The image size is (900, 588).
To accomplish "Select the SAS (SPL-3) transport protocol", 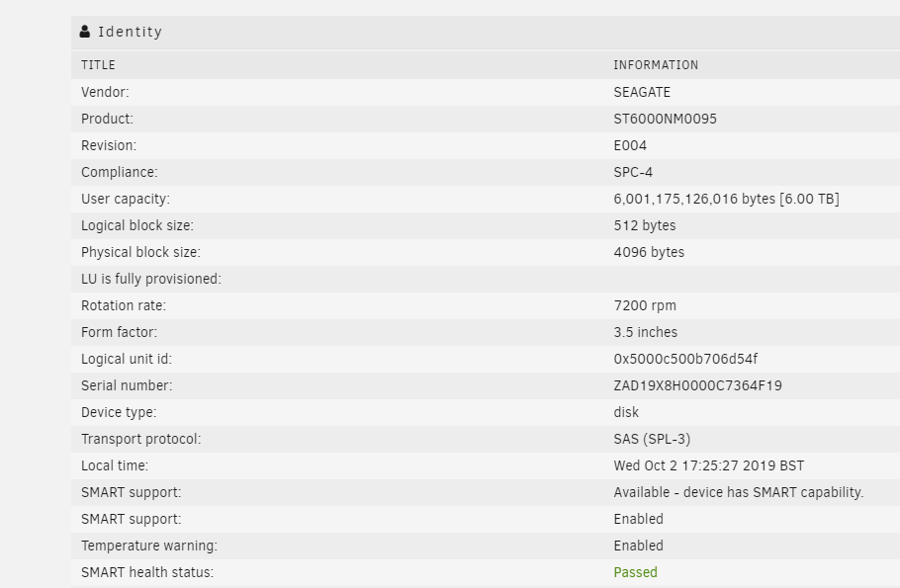I will tap(652, 439).
